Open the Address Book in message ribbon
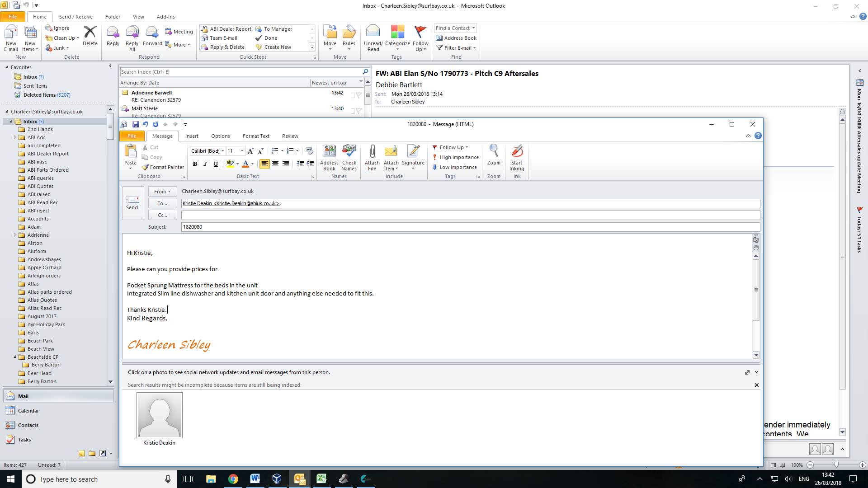The image size is (868, 488). coord(329,157)
